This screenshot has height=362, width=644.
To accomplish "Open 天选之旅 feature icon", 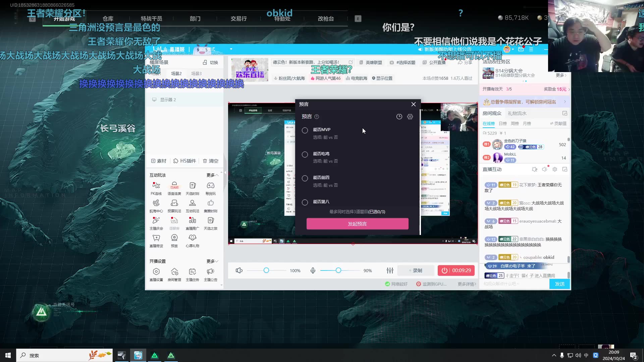I will 211,223.
